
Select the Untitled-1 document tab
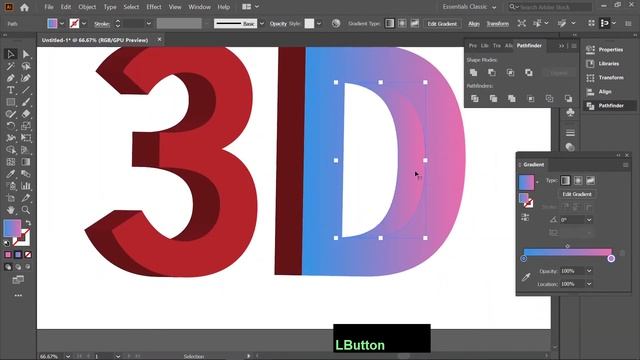95,40
